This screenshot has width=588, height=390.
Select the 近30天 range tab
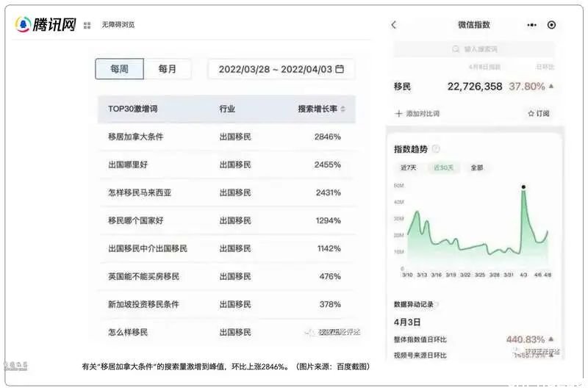(x=443, y=167)
